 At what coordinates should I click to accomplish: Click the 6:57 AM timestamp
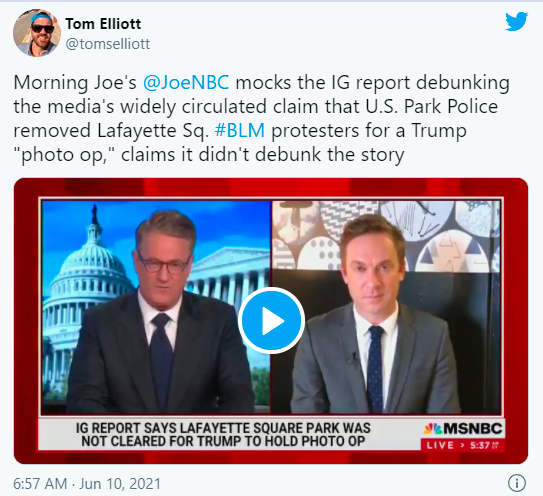click(x=40, y=484)
